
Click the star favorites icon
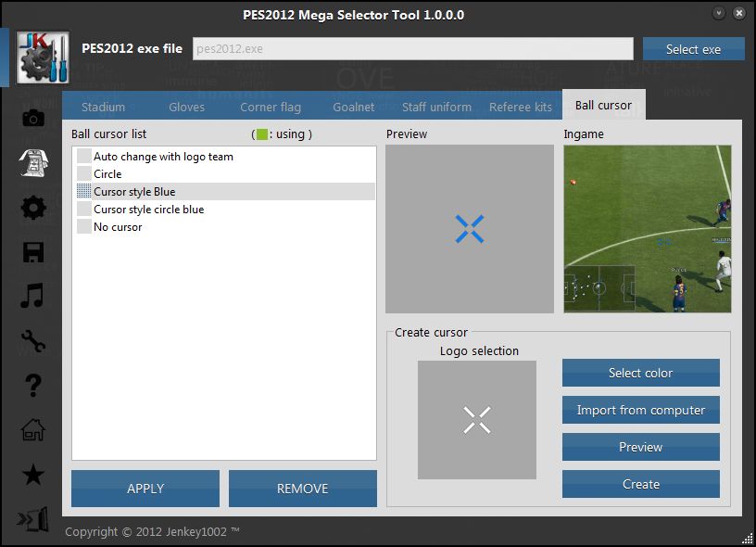click(33, 475)
